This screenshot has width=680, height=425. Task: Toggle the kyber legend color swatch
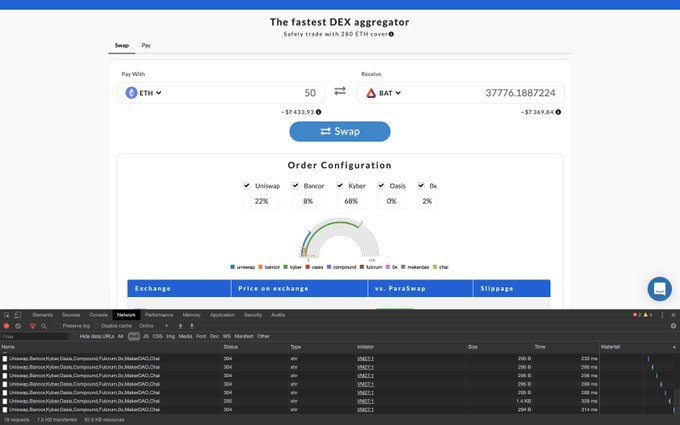point(285,267)
